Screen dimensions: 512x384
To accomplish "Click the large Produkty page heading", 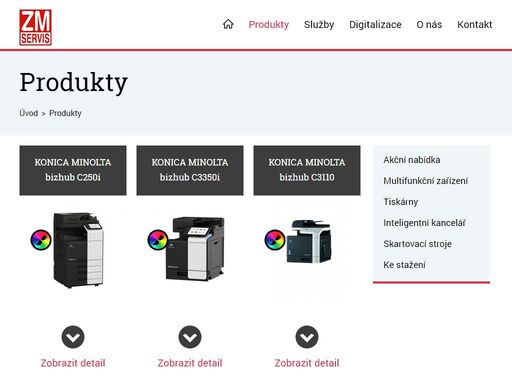I will pyautogui.click(x=74, y=82).
